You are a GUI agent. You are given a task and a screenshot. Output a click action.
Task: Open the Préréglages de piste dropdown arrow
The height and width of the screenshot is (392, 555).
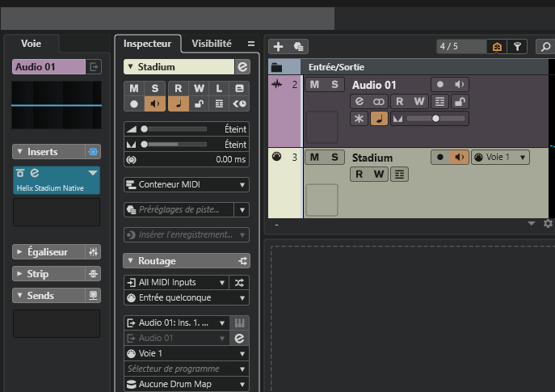coord(242,209)
